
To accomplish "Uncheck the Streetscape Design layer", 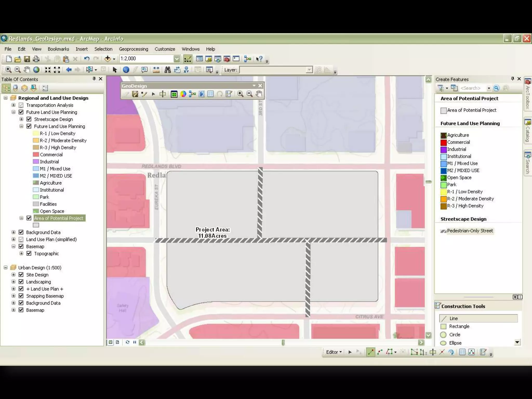I will [x=29, y=119].
